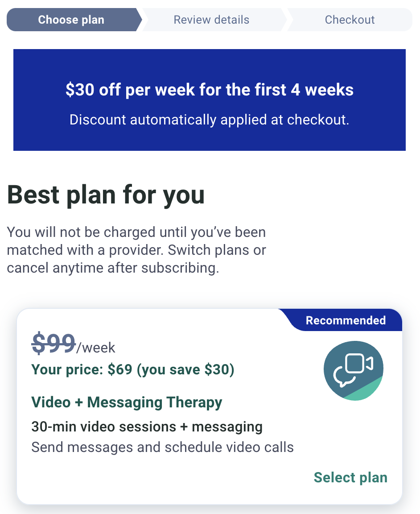Click the crossed-out $99 price
Screen dimensions: 420x514
(x=54, y=343)
